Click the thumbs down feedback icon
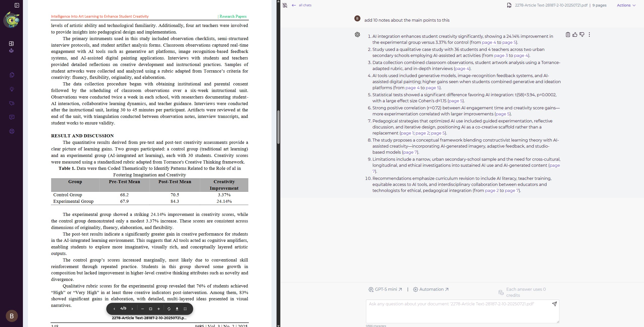This screenshot has width=644, height=327. [582, 35]
